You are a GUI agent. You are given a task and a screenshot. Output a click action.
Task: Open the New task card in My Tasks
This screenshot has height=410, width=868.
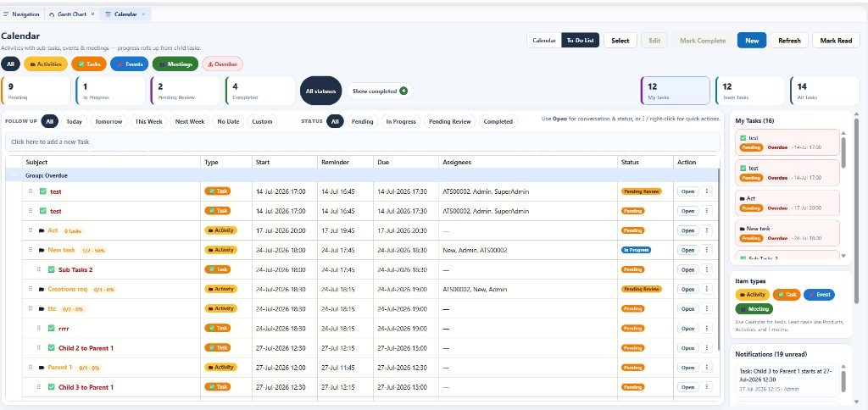[x=788, y=233]
